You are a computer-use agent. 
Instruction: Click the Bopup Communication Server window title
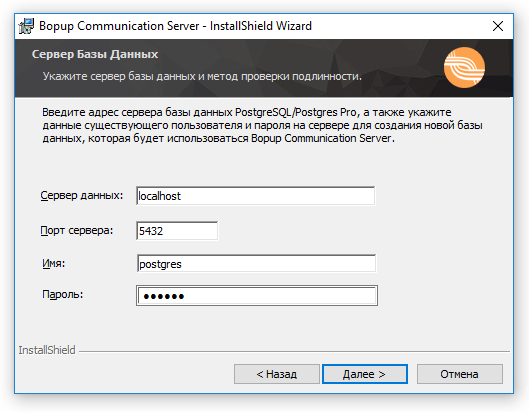175,26
